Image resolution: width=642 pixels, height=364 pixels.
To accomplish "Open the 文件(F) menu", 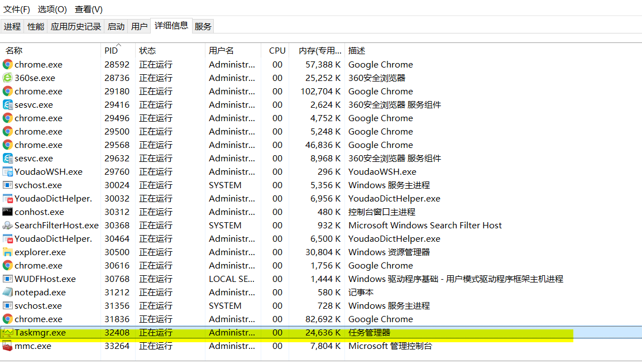I will coord(17,9).
